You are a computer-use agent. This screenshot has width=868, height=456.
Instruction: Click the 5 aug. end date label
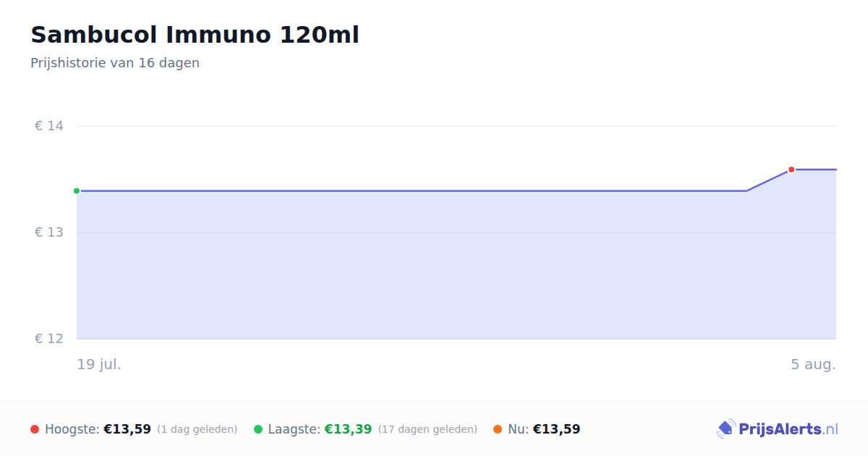(813, 364)
